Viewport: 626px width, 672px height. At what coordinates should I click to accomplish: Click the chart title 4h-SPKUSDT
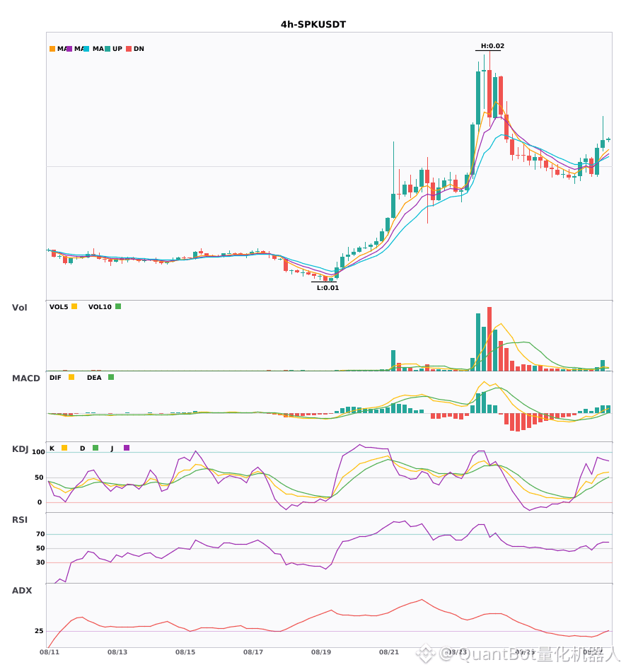point(313,25)
